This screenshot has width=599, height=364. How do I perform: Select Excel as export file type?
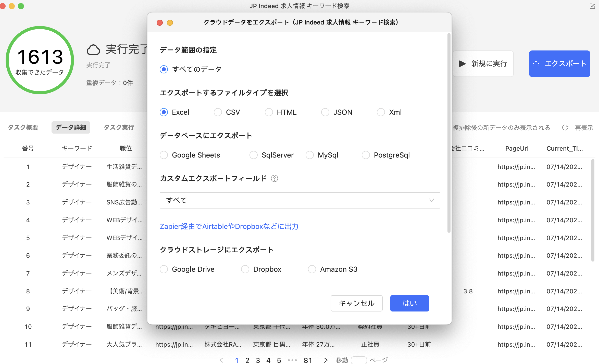click(x=164, y=112)
